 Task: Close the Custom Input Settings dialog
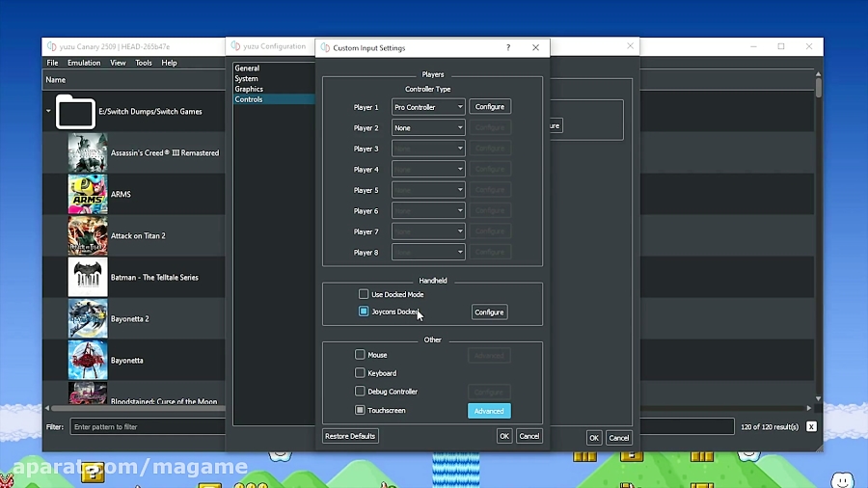[535, 47]
